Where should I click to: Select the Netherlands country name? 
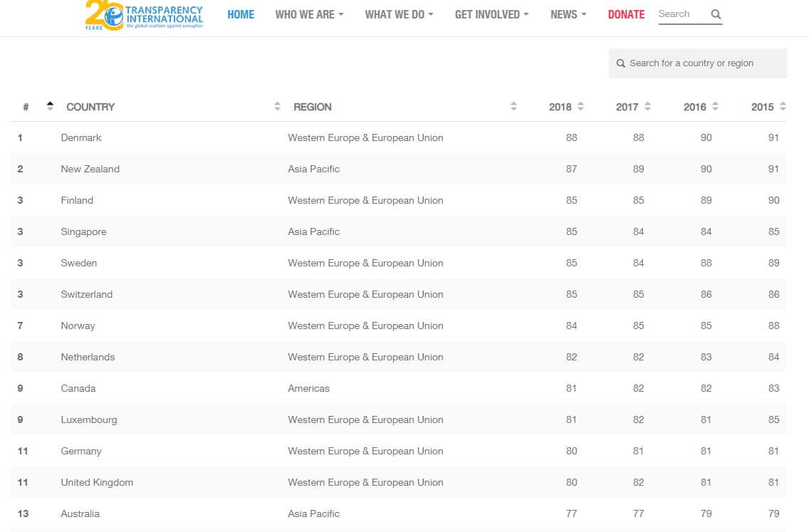[x=88, y=357]
